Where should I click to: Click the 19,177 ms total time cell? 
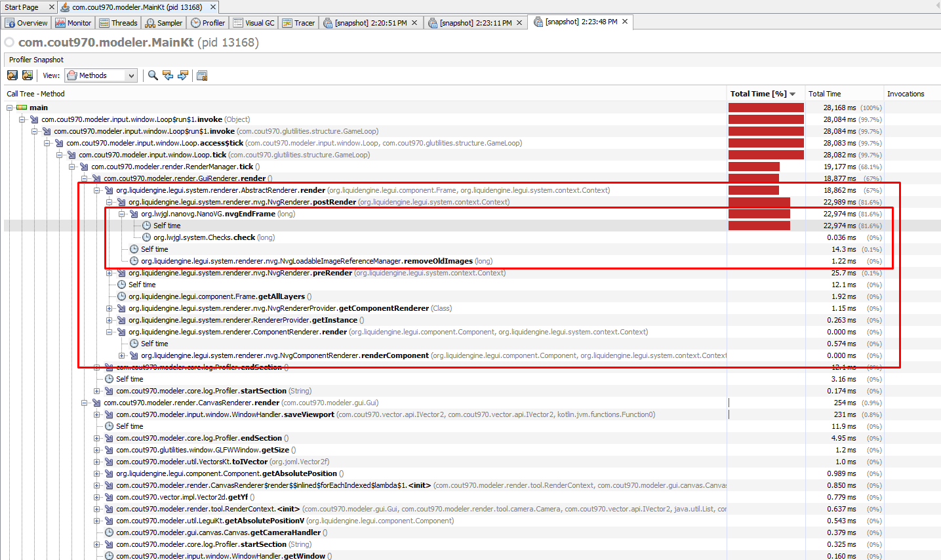[x=845, y=167]
